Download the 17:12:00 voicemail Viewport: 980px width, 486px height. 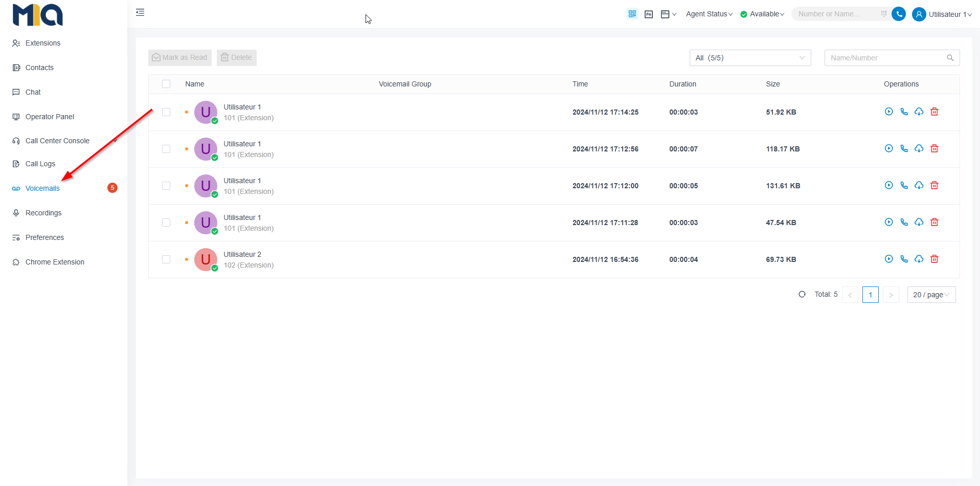point(919,185)
